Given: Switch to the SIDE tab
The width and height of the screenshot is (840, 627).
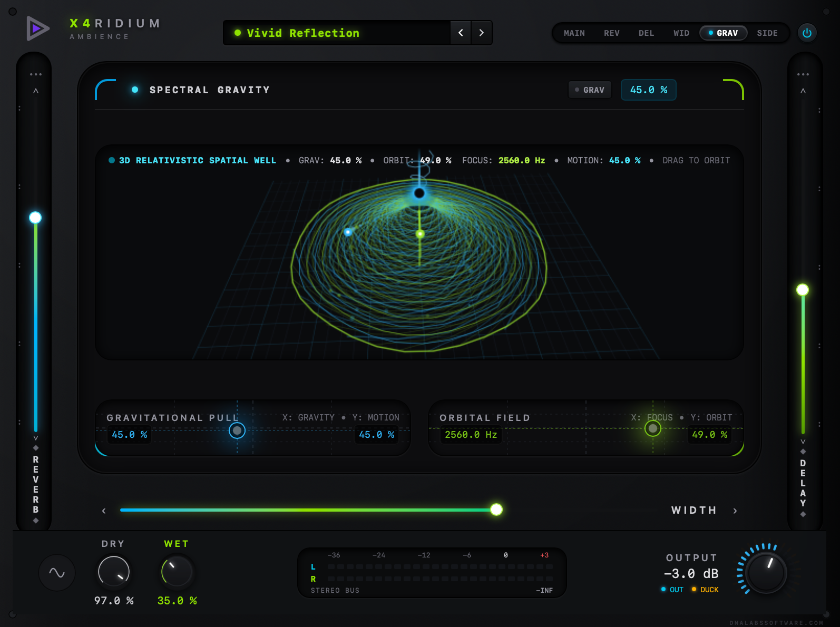Looking at the screenshot, I should [x=767, y=33].
